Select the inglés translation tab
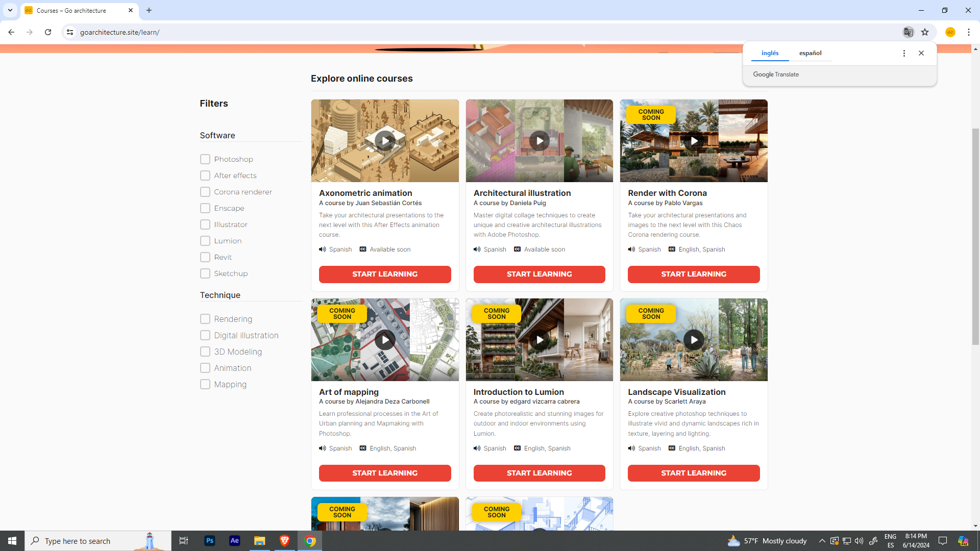The height and width of the screenshot is (551, 980). tap(770, 53)
